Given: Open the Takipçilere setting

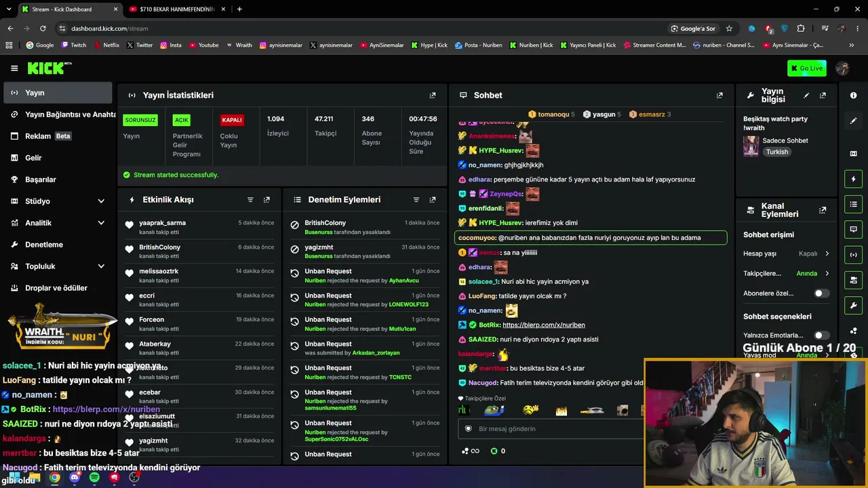Looking at the screenshot, I should coord(787,274).
